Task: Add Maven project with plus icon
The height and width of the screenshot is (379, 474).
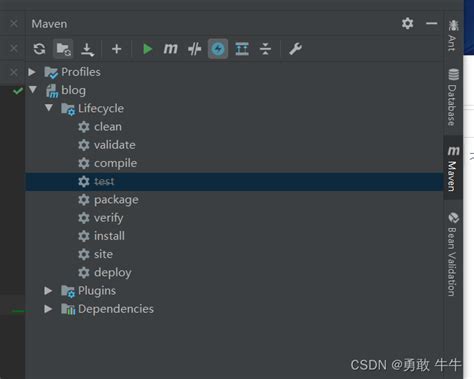Action: 116,49
